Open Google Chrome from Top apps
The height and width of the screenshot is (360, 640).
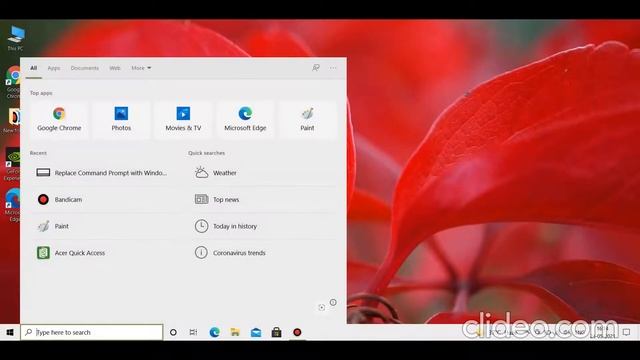pyautogui.click(x=59, y=120)
